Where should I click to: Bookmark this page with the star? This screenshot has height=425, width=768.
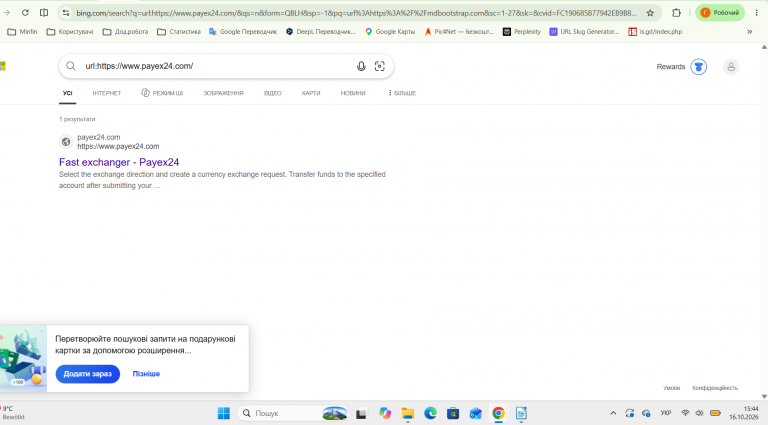click(x=650, y=13)
